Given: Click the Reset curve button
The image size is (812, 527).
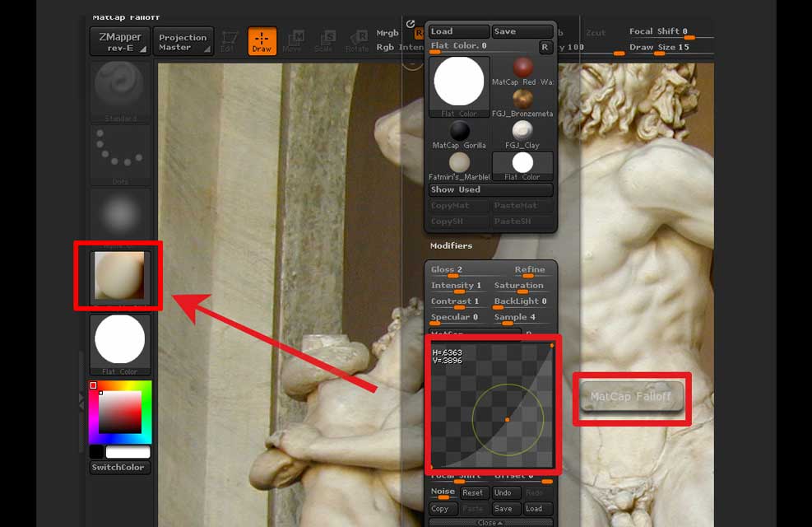Looking at the screenshot, I should coord(472,493).
